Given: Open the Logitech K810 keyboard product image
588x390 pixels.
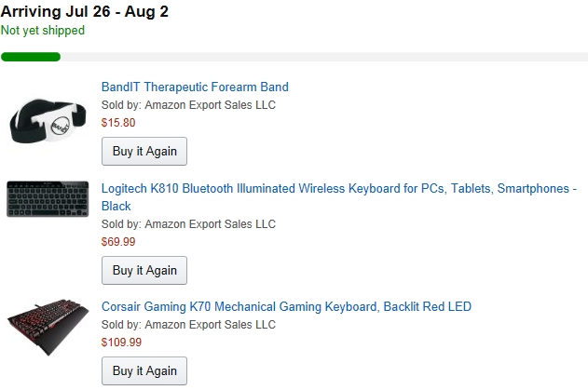Looking at the screenshot, I should [48, 199].
